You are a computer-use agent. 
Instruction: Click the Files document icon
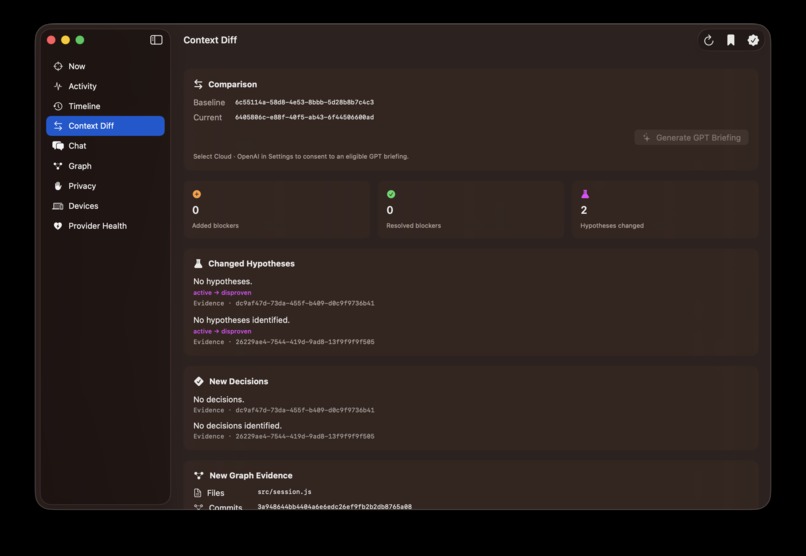click(x=197, y=493)
